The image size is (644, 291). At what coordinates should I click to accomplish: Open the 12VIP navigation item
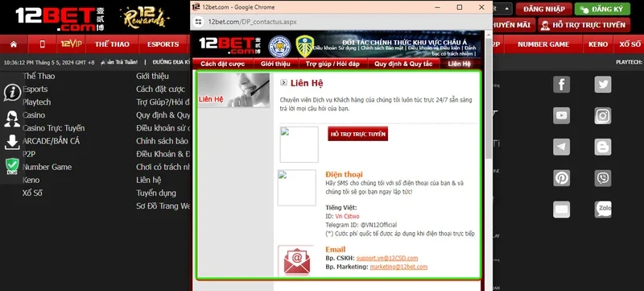71,44
